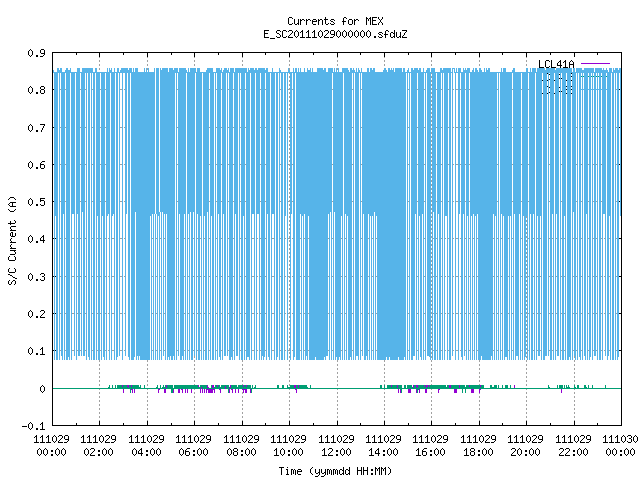This screenshot has height=480, width=640.
Task: Pick the purple LCL41A legend line sample
Action: 595,64
